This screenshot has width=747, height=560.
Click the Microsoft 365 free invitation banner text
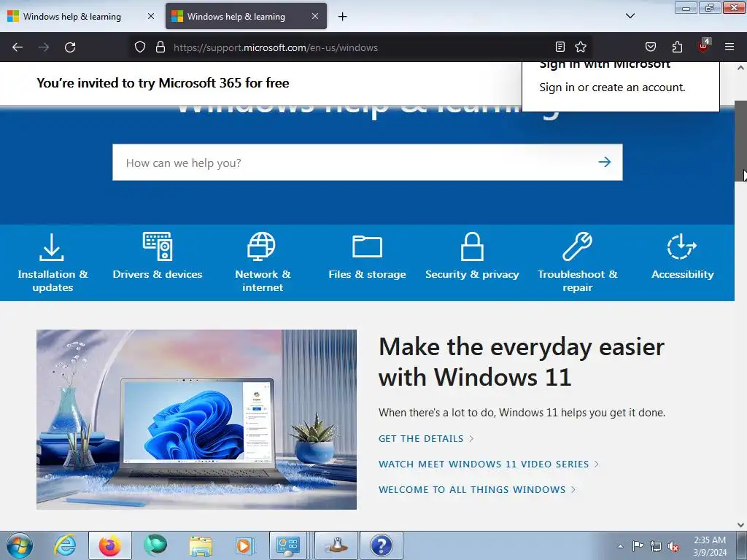coord(163,83)
